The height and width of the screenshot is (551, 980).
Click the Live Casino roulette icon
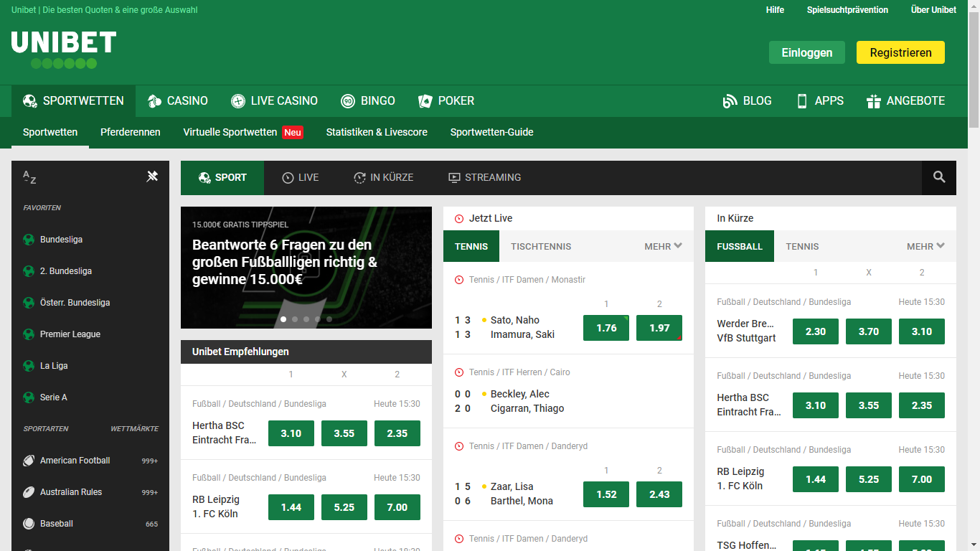point(238,101)
